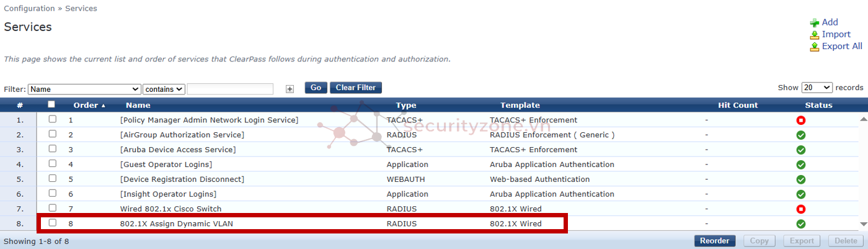The height and width of the screenshot is (249, 868).
Task: Click red status icon for Wired 802.1x Cisco
Action: 801,209
